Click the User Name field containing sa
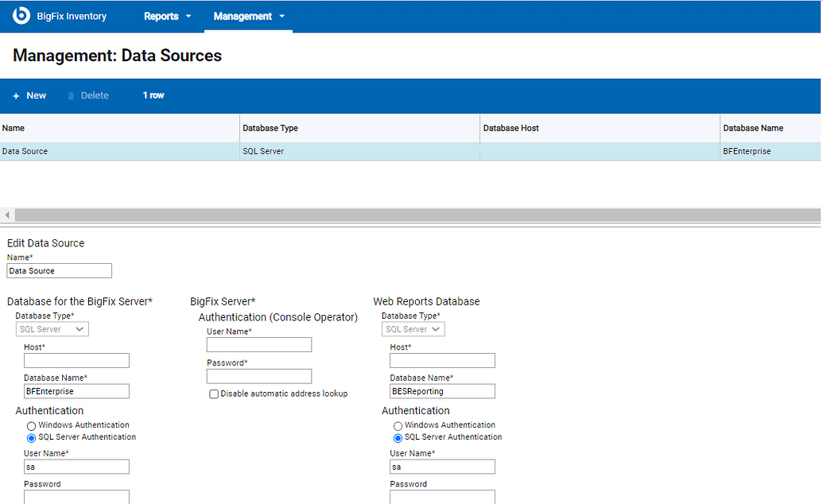The height and width of the screenshot is (504, 823). (x=76, y=467)
